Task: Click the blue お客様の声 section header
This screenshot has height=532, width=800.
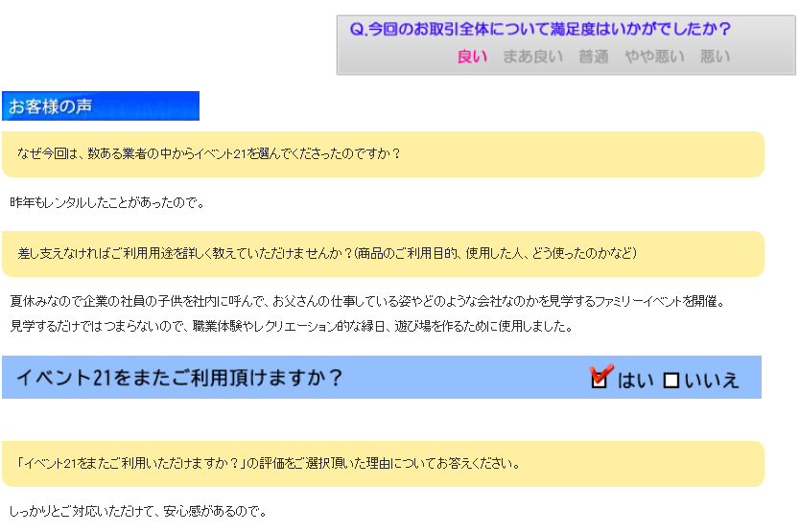Action: (x=101, y=106)
